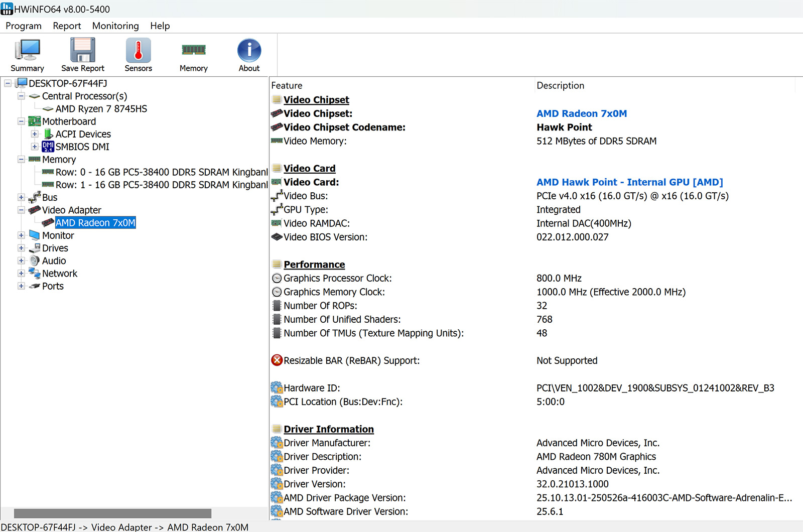The image size is (803, 532).
Task: Click the Description column header
Action: [560, 85]
